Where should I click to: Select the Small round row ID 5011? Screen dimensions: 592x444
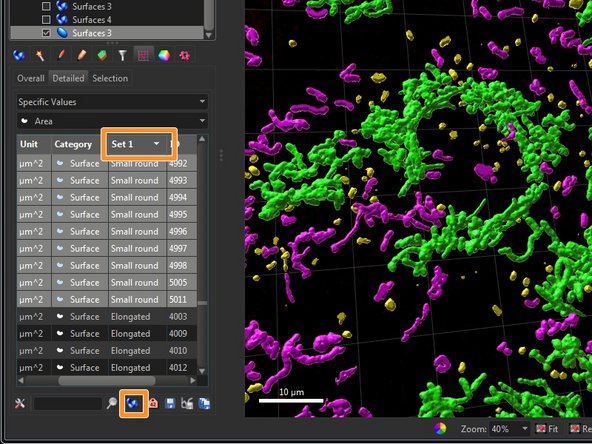(x=107, y=299)
